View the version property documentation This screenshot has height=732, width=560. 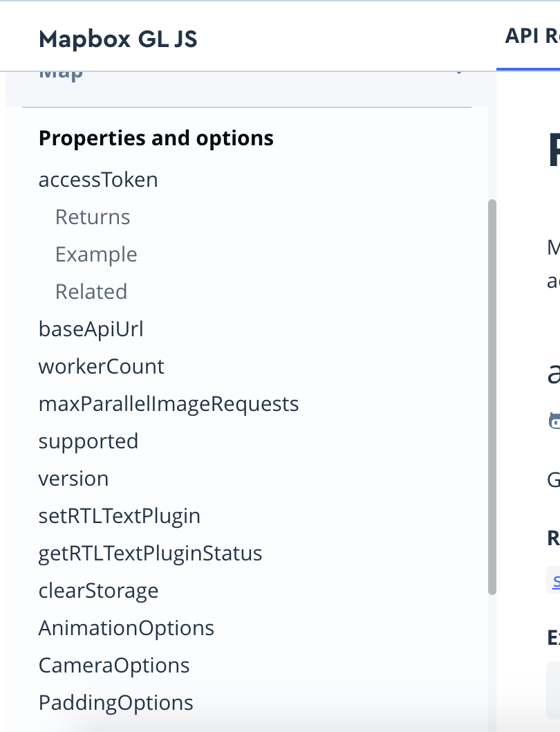[x=73, y=478]
